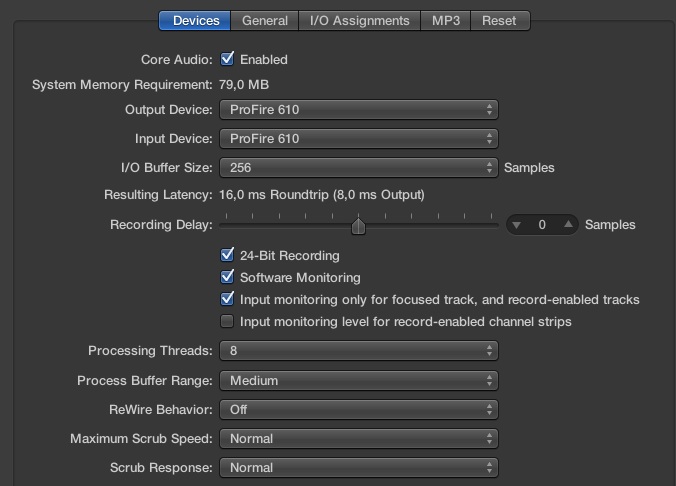Open the Processing Threads dropdown
Viewport: 676px width, 486px height.
click(x=358, y=350)
